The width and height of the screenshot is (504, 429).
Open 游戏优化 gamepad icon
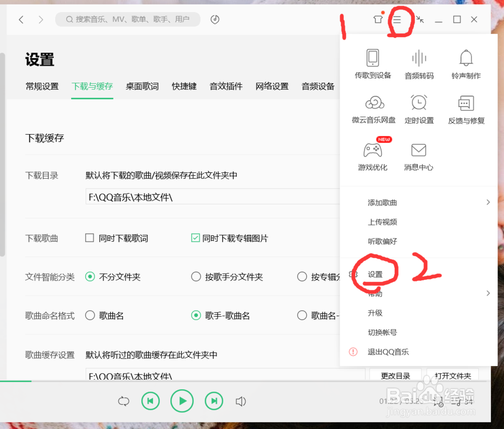click(x=373, y=150)
